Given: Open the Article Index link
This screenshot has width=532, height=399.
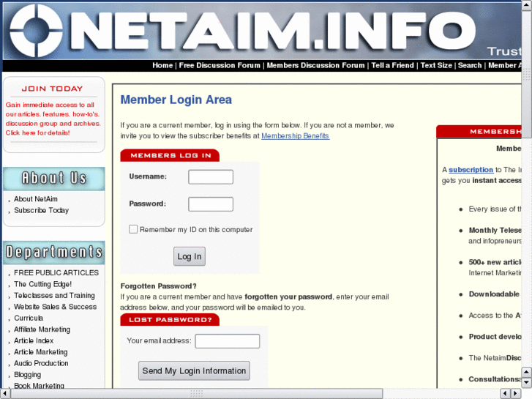Looking at the screenshot, I should coord(34,340).
